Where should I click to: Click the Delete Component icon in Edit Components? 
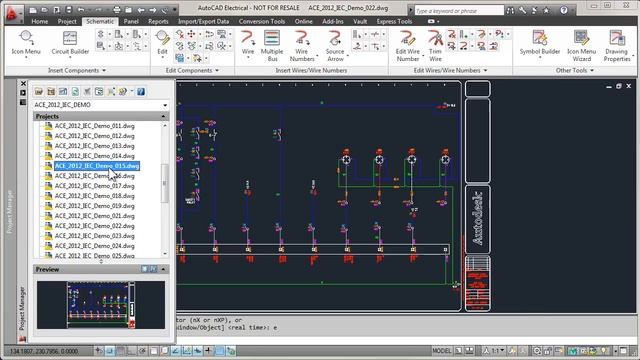point(180,34)
